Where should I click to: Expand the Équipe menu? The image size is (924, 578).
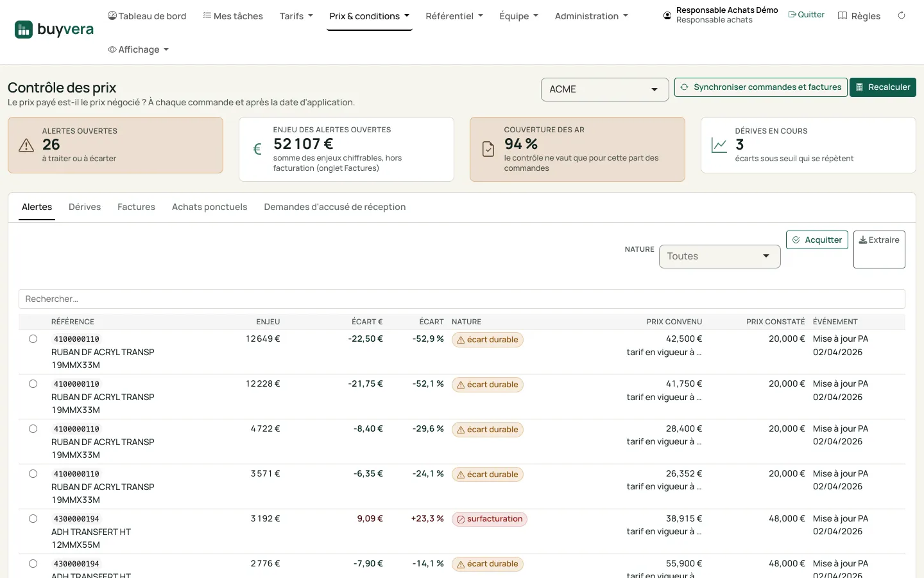tap(518, 16)
